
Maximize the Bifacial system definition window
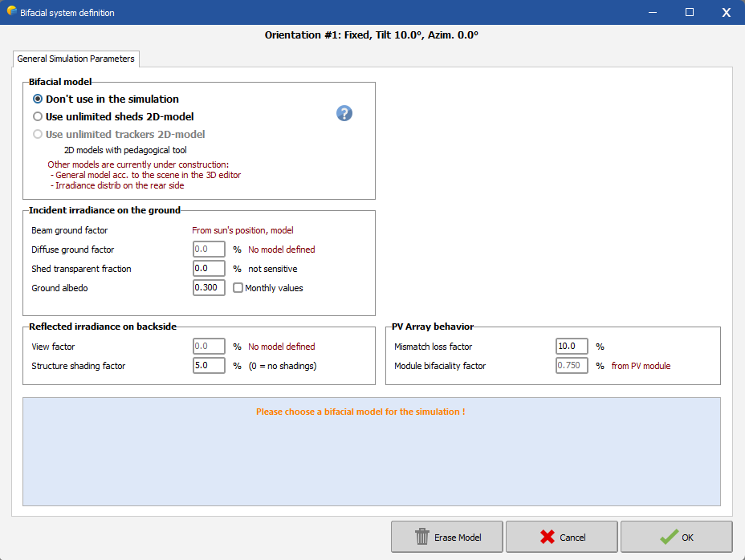689,12
